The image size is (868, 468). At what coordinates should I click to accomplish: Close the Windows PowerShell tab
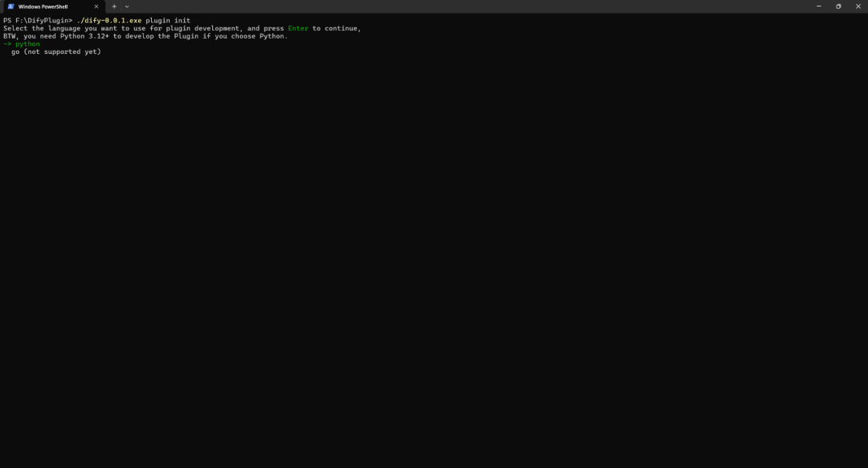tap(96, 6)
